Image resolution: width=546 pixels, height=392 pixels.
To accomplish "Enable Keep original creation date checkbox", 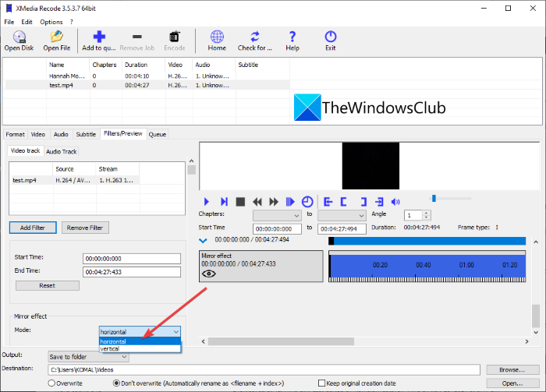I will coord(321,383).
